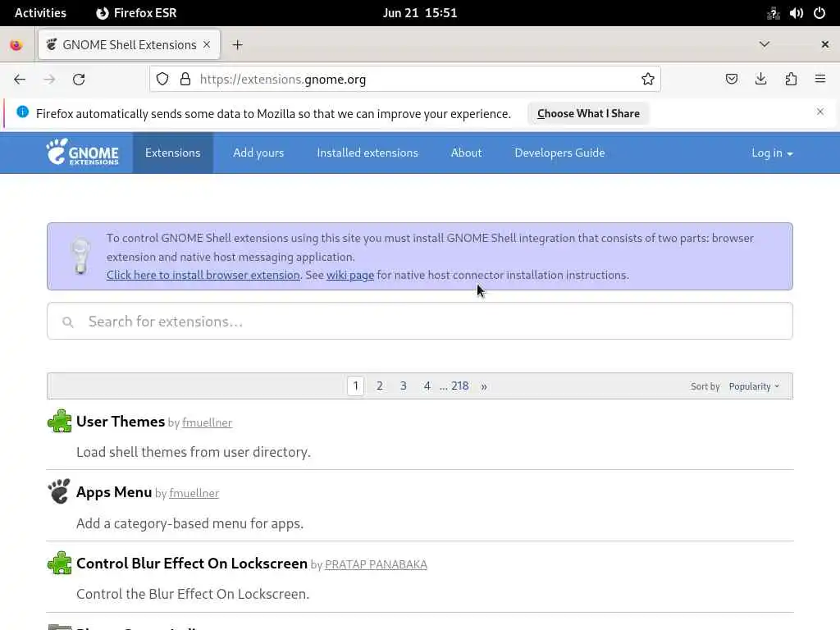
Task: Click here to install browser extension link
Action: point(203,275)
